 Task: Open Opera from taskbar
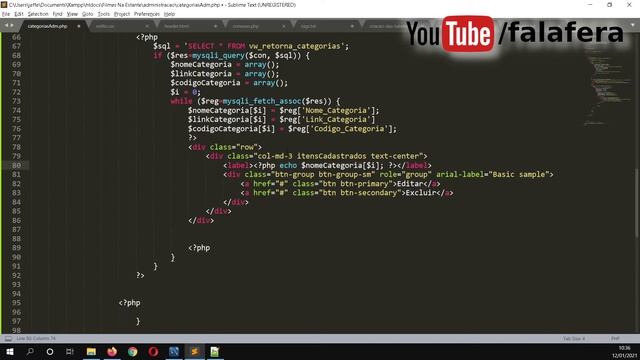[x=153, y=351]
